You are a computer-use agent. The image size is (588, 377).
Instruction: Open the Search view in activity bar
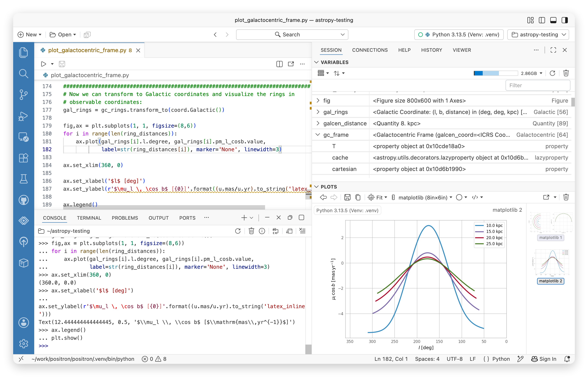coord(23,73)
